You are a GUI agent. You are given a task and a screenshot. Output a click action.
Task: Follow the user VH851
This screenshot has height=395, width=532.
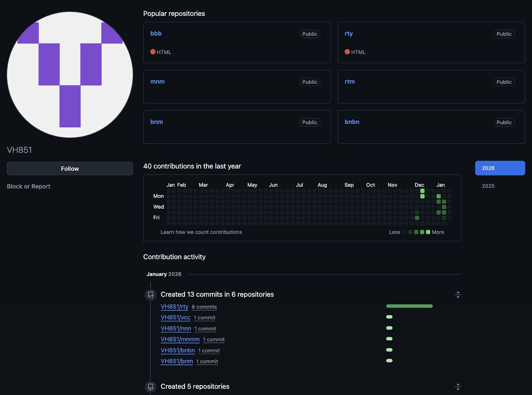70,169
